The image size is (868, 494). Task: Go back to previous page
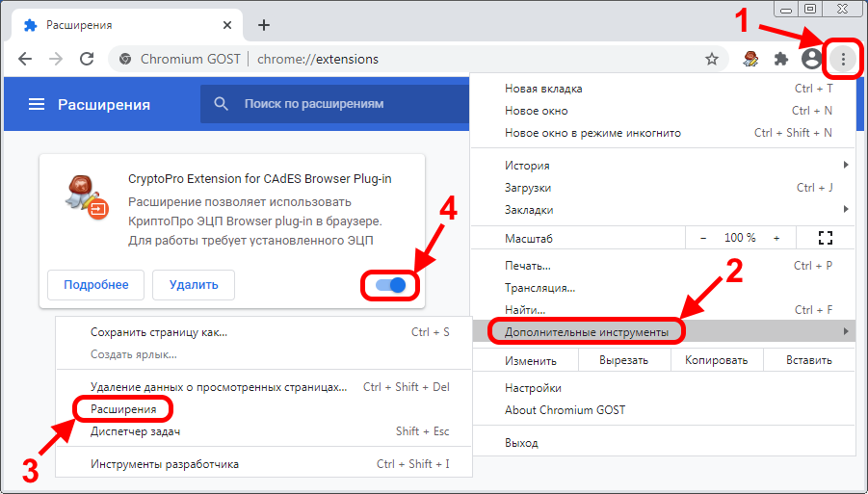[24, 59]
